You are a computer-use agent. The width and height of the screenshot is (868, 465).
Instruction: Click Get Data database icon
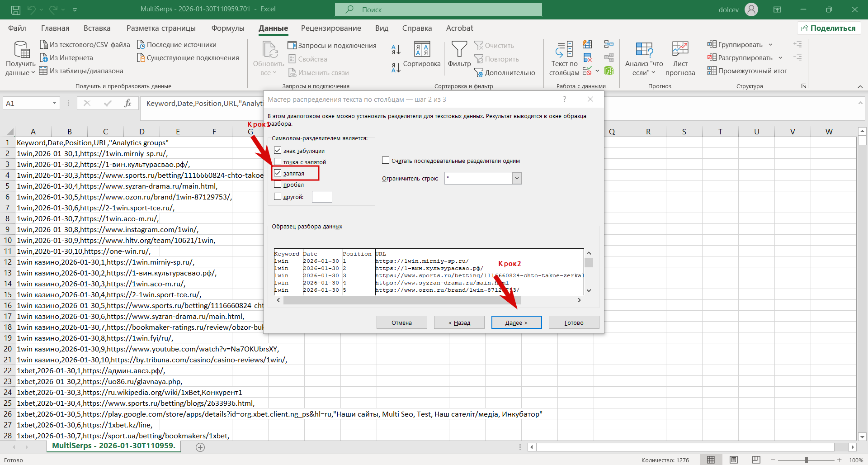point(21,50)
